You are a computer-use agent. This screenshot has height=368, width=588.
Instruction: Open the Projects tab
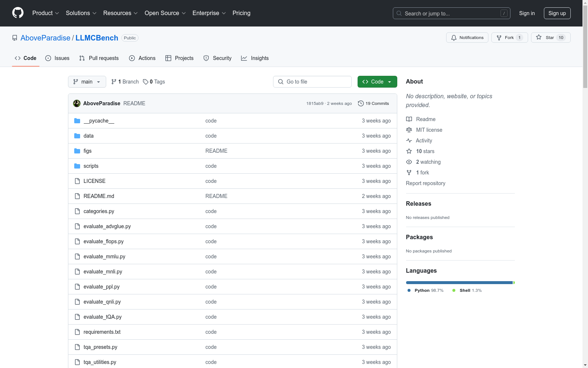(x=179, y=58)
